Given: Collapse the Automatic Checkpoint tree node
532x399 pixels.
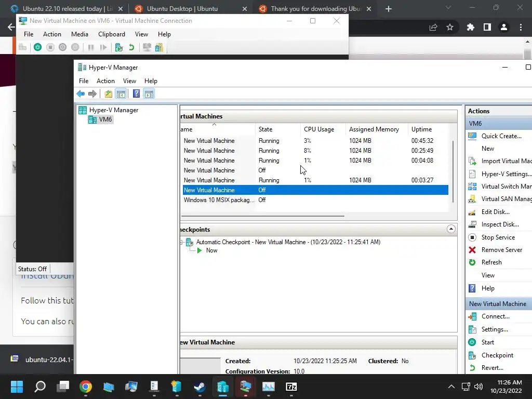Looking at the screenshot, I should coord(181,242).
